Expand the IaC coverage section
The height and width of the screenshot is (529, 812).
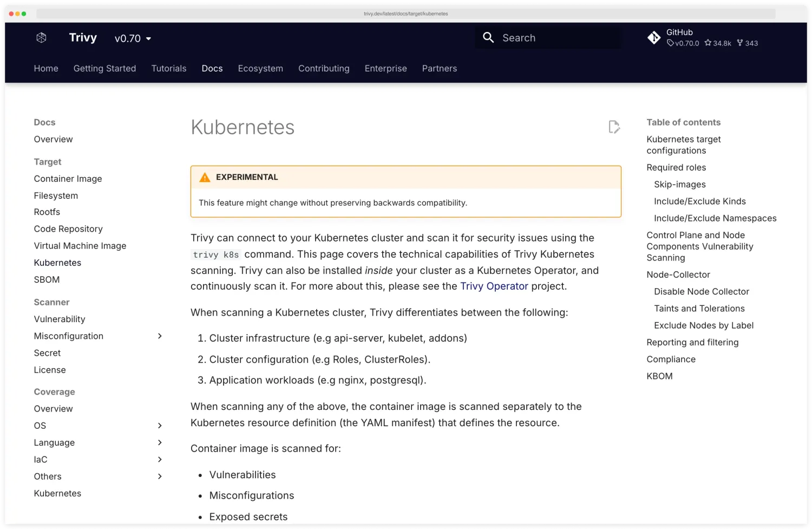[160, 459]
